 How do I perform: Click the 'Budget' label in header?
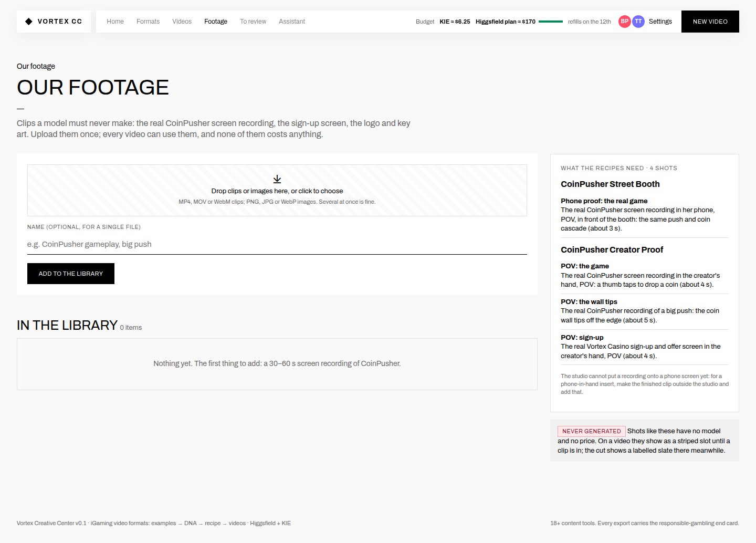(x=425, y=22)
